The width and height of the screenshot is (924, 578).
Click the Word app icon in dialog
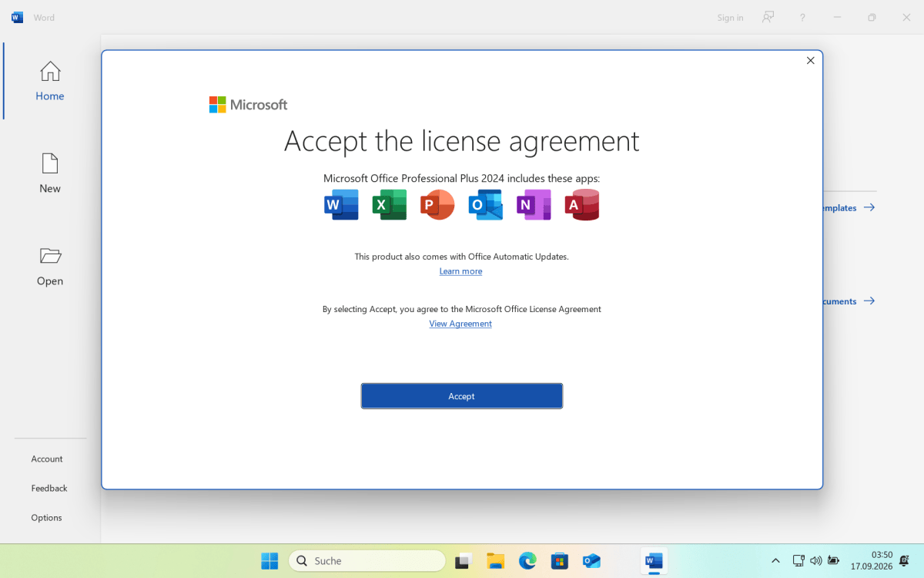[x=342, y=205]
